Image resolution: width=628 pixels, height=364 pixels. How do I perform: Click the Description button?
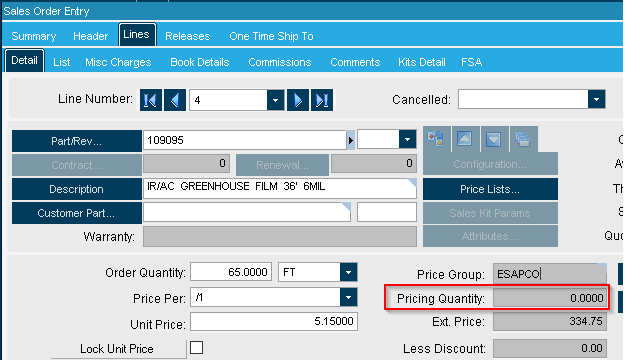click(x=76, y=189)
